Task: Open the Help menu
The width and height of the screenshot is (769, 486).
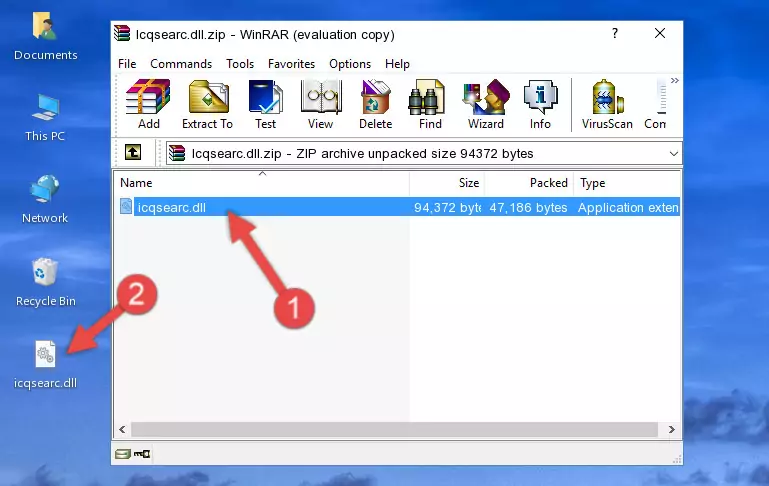Action: pyautogui.click(x=397, y=64)
